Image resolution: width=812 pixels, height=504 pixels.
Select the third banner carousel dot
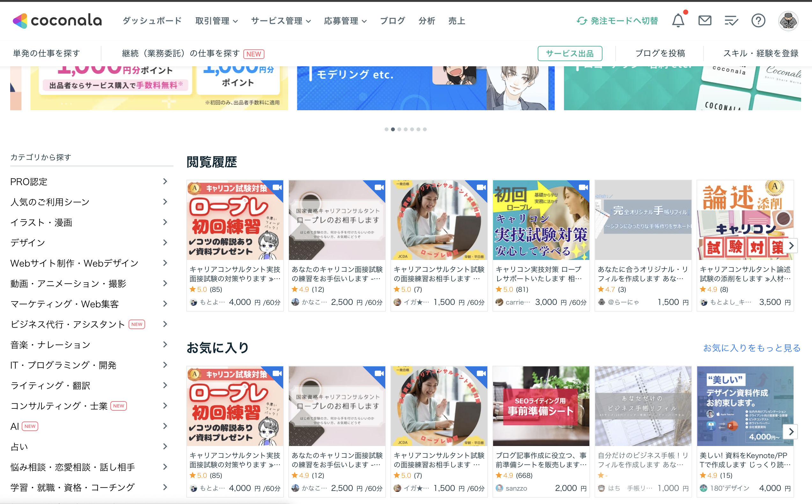click(x=399, y=129)
